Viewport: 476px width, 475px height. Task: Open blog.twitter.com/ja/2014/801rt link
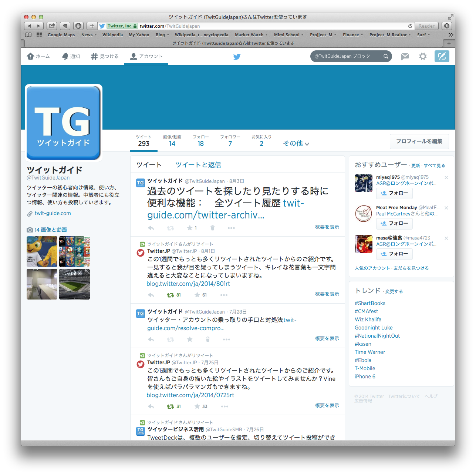[x=188, y=284]
